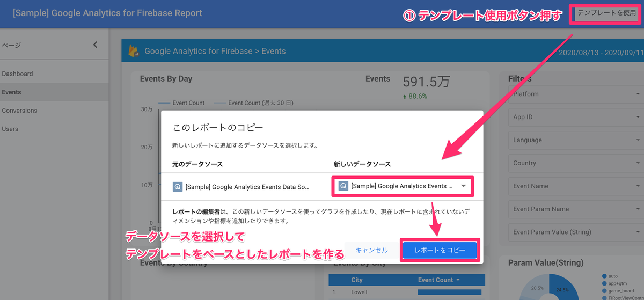Open the Event Name filter dropdown

click(x=576, y=186)
